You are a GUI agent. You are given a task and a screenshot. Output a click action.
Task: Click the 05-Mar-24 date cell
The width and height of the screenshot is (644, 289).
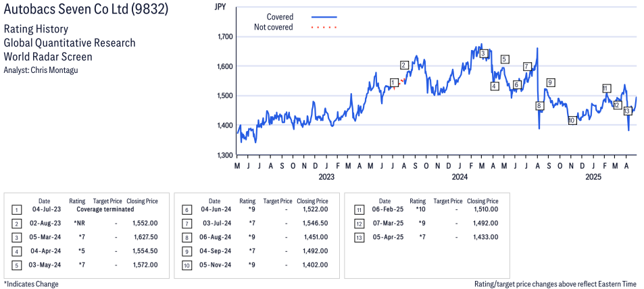pos(45,237)
